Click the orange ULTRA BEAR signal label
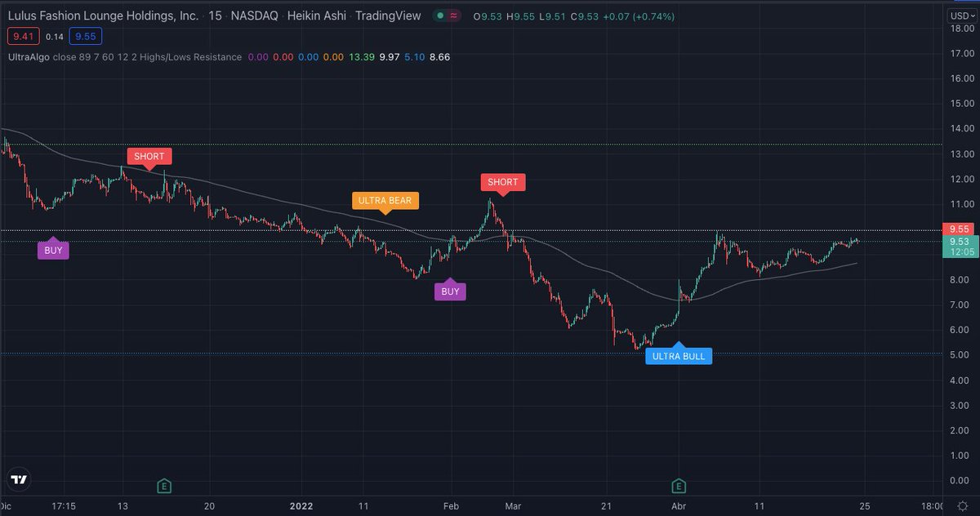Viewport: 980px width, 516px height. 386,201
